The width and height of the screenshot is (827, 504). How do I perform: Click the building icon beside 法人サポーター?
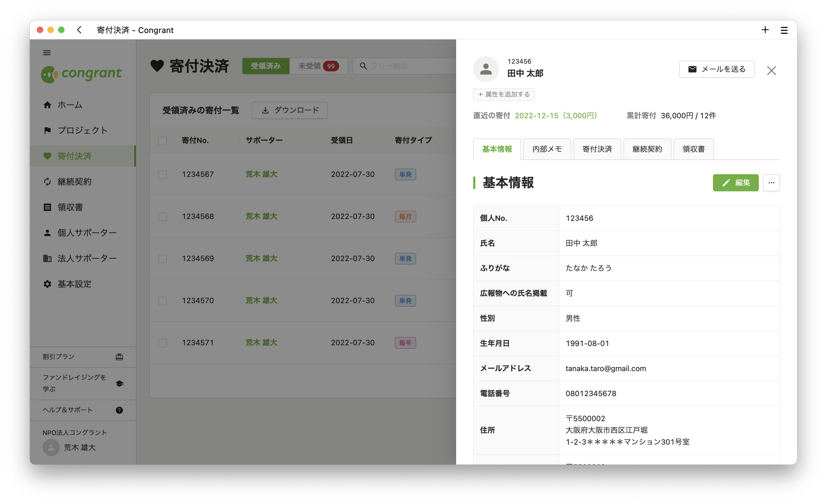click(48, 258)
